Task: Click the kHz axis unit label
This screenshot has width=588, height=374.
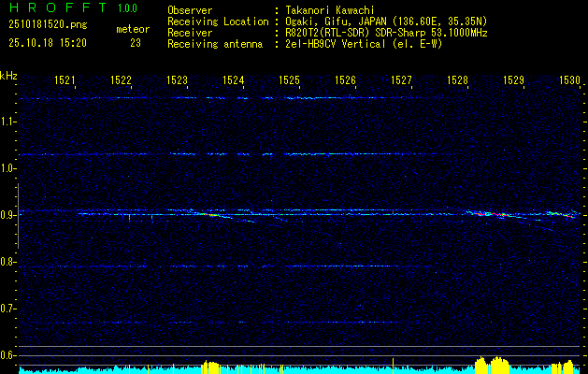Action: [x=8, y=76]
